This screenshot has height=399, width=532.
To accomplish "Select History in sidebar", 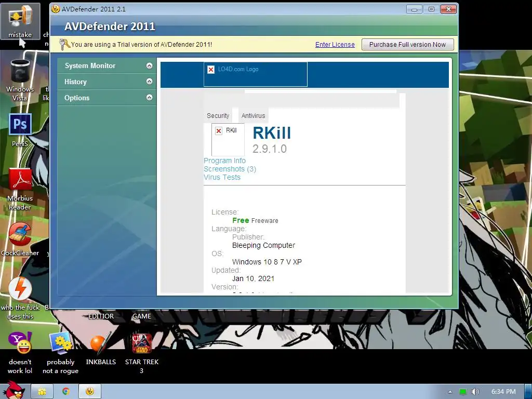I will tap(75, 82).
